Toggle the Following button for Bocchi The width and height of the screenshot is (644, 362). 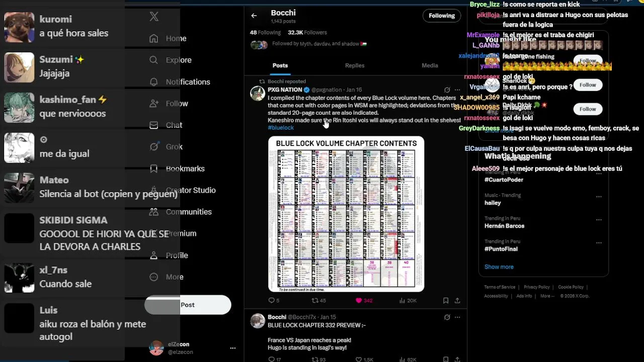pyautogui.click(x=442, y=16)
